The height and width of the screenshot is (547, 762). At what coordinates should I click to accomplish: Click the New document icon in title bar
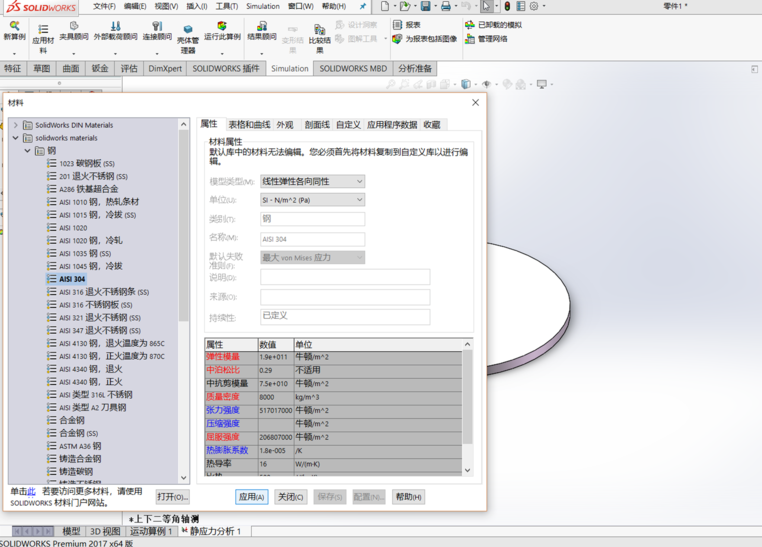385,6
